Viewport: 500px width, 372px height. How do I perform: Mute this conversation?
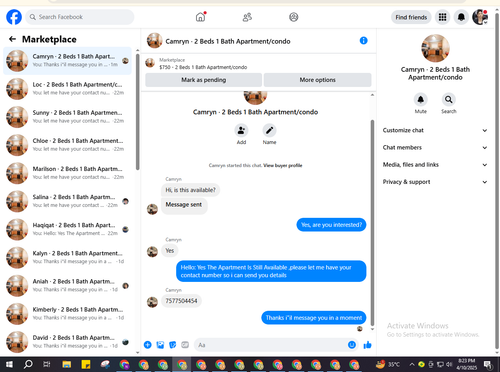[x=421, y=100]
